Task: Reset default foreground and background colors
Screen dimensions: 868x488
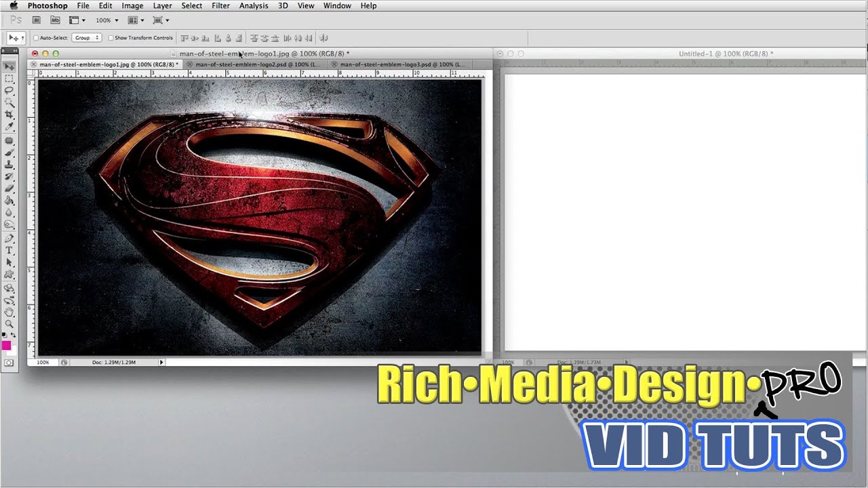Action: (x=5, y=335)
